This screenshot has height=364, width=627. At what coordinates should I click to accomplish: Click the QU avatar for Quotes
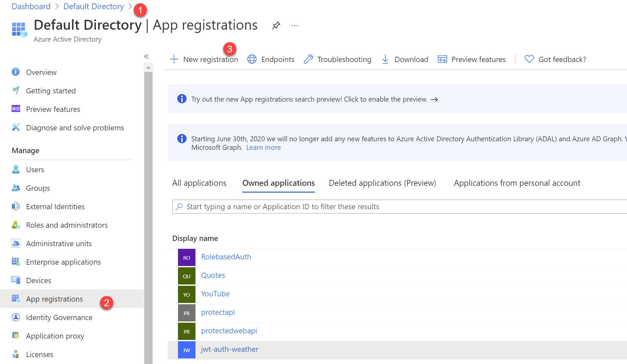[x=187, y=276]
